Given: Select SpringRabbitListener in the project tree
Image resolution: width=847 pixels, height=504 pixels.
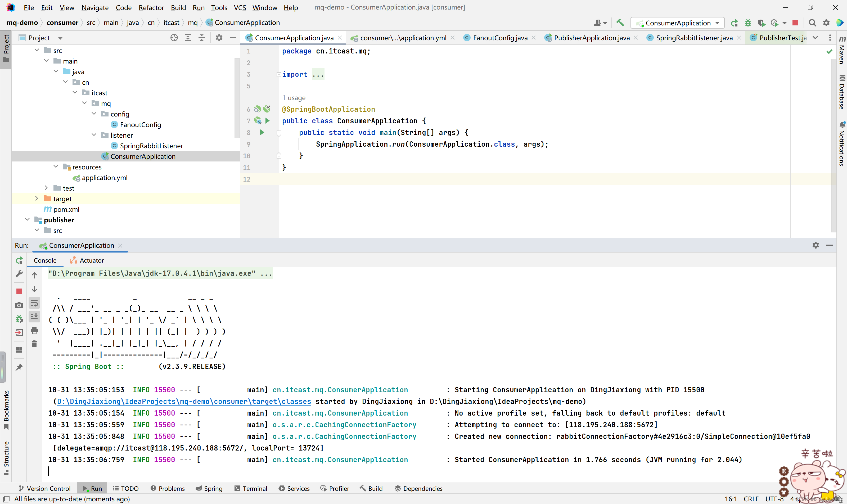Looking at the screenshot, I should [151, 146].
